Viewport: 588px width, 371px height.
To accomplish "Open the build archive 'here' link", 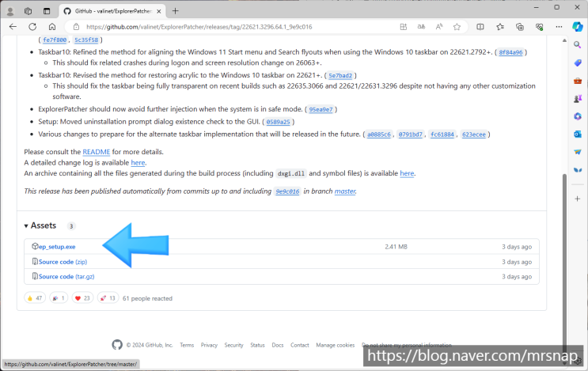I will [x=407, y=173].
